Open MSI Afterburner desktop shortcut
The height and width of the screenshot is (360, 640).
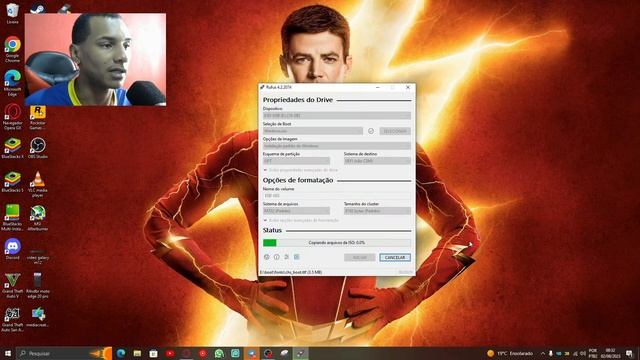(x=38, y=218)
